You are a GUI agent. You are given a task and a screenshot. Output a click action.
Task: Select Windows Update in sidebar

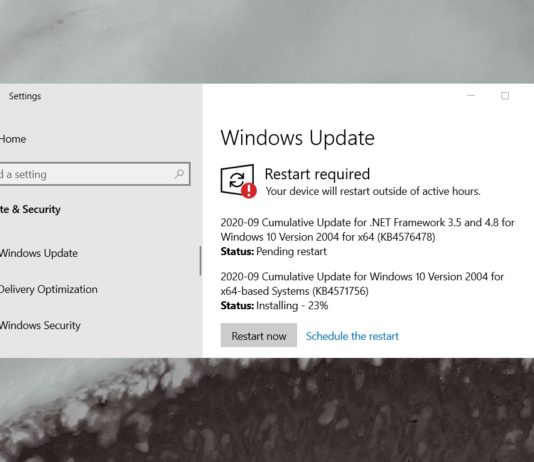point(38,253)
